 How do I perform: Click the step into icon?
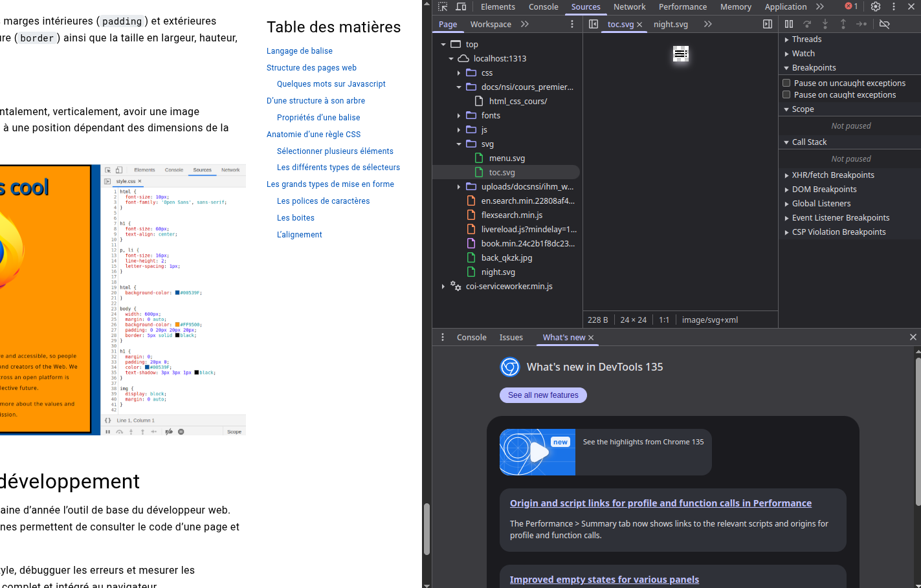pyautogui.click(x=825, y=24)
